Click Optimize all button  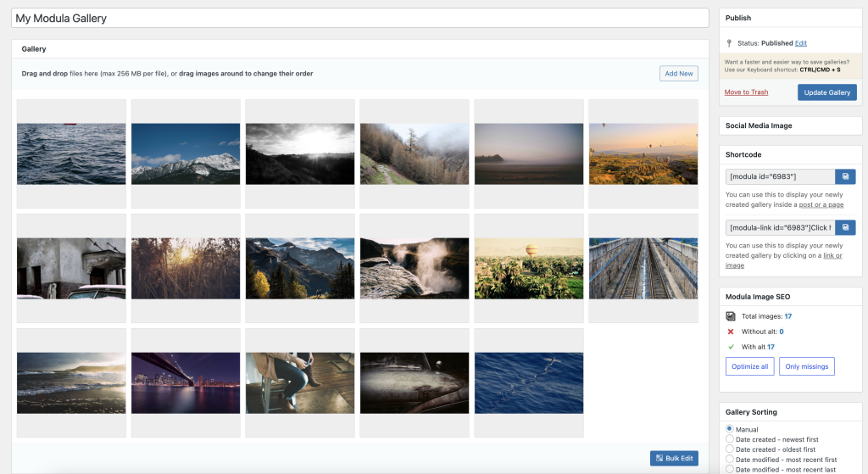[x=749, y=366]
